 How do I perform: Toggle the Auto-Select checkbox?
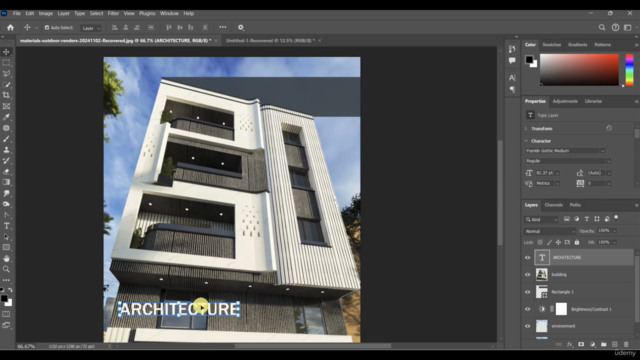coord(47,28)
